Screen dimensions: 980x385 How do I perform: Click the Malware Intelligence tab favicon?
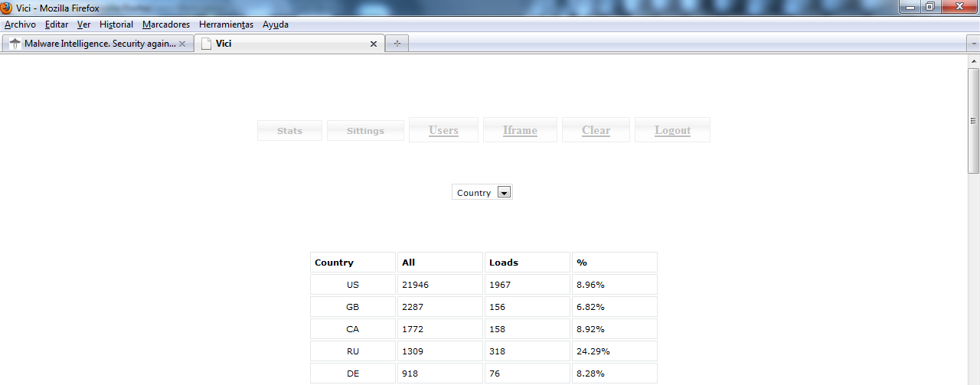click(14, 44)
